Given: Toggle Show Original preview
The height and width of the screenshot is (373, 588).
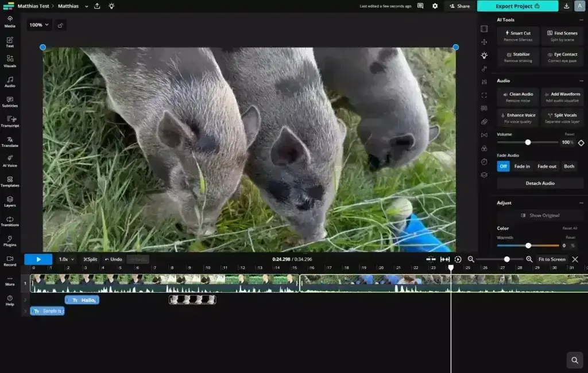Looking at the screenshot, I should point(540,216).
